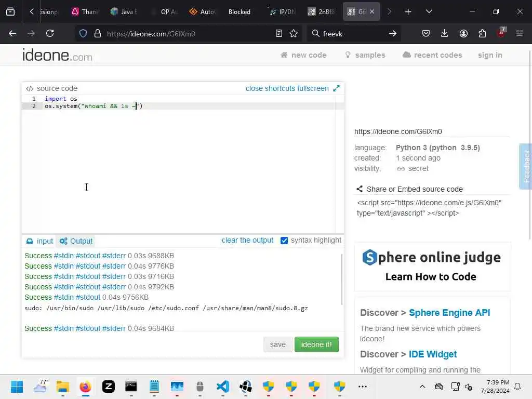Click the fullscreen link
The height and width of the screenshot is (399, 532).
click(x=313, y=88)
